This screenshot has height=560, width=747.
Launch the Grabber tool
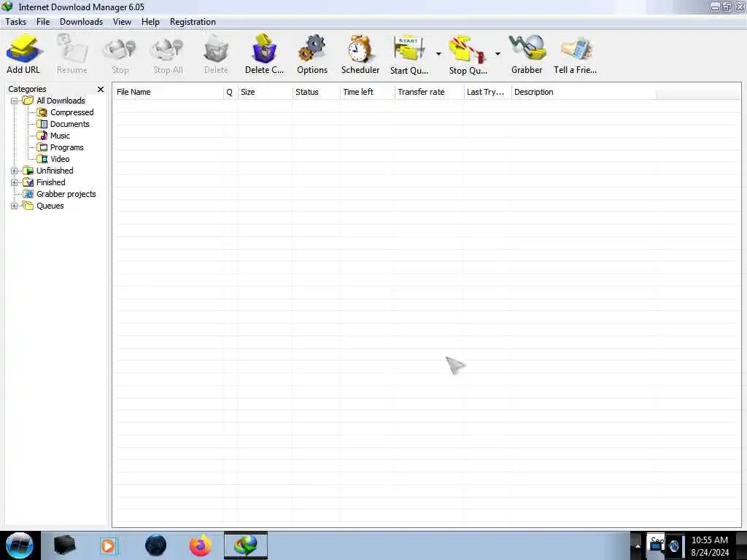coord(527,54)
